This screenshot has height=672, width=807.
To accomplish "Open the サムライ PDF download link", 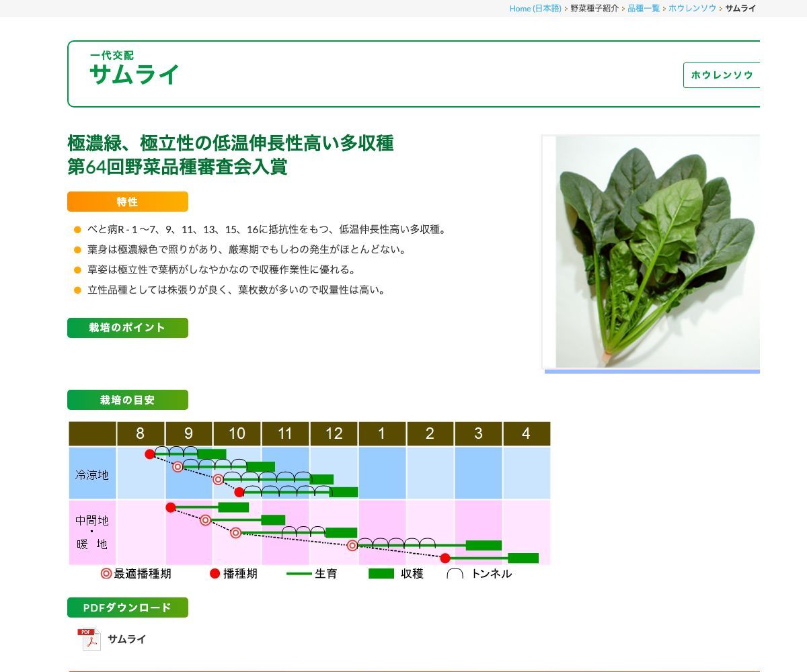I will (126, 639).
